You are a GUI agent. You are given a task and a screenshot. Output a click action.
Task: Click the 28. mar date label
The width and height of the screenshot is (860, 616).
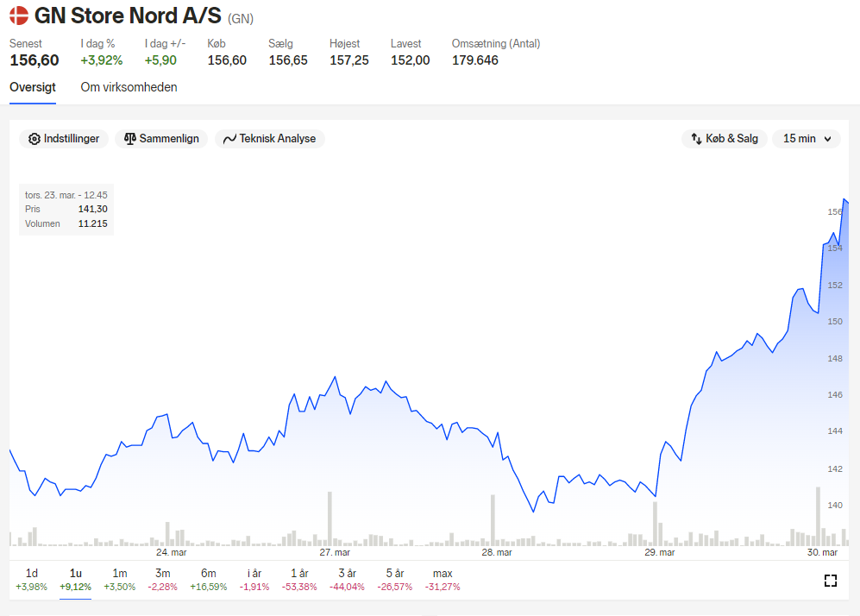coord(497,552)
